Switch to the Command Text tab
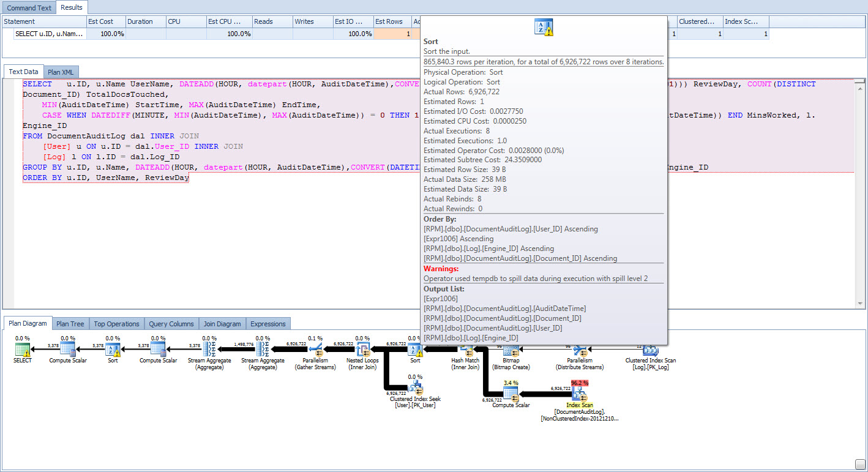The width and height of the screenshot is (868, 472). click(x=29, y=8)
